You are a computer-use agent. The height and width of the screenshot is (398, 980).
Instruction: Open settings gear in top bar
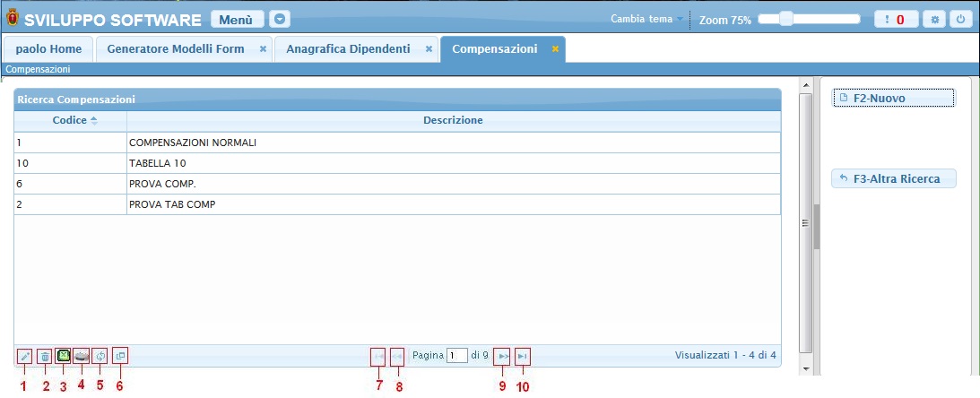935,19
